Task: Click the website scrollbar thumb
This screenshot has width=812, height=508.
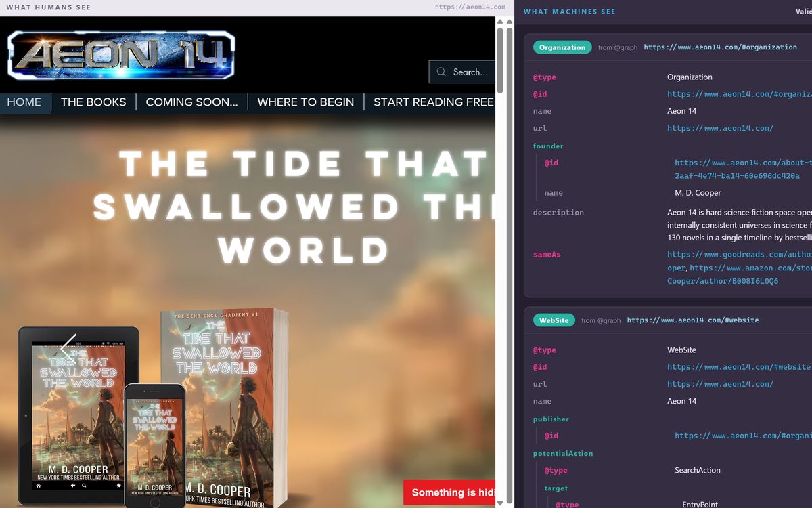Action: (x=501, y=60)
